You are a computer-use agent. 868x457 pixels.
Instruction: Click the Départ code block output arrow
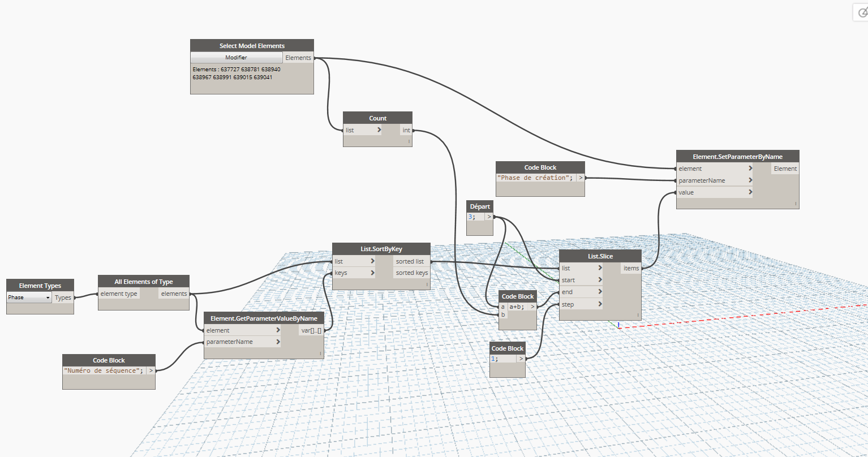pyautogui.click(x=489, y=217)
